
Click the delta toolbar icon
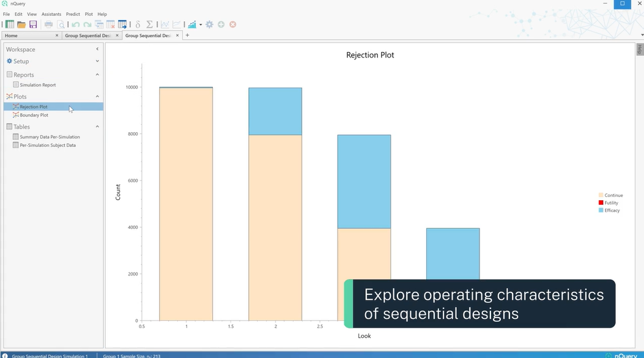pos(138,24)
